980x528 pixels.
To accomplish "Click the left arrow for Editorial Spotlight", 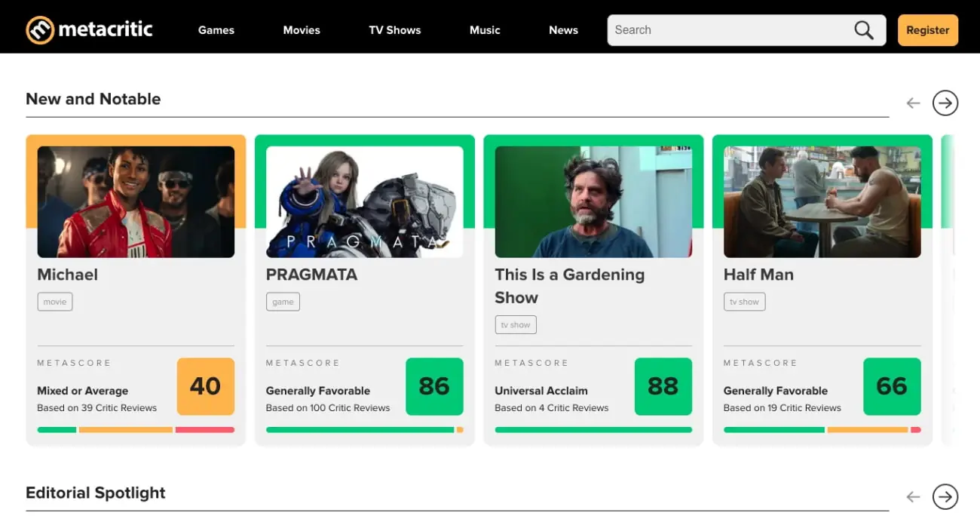I will [913, 496].
